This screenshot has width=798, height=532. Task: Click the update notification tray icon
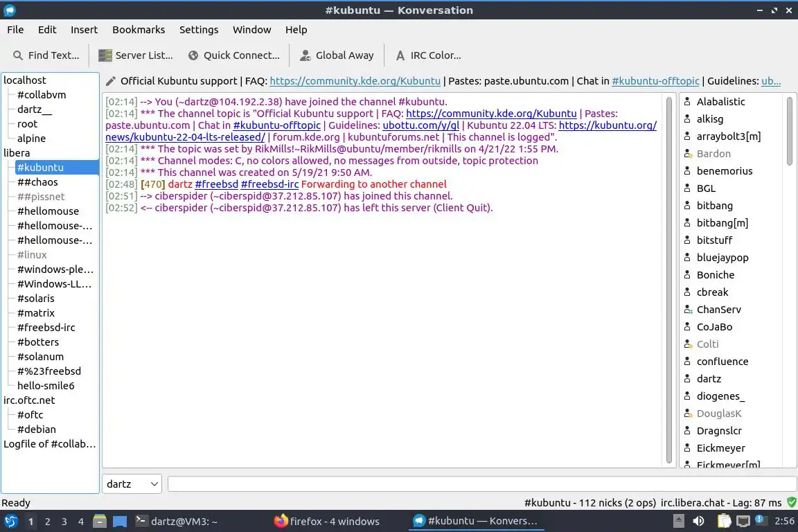click(760, 520)
